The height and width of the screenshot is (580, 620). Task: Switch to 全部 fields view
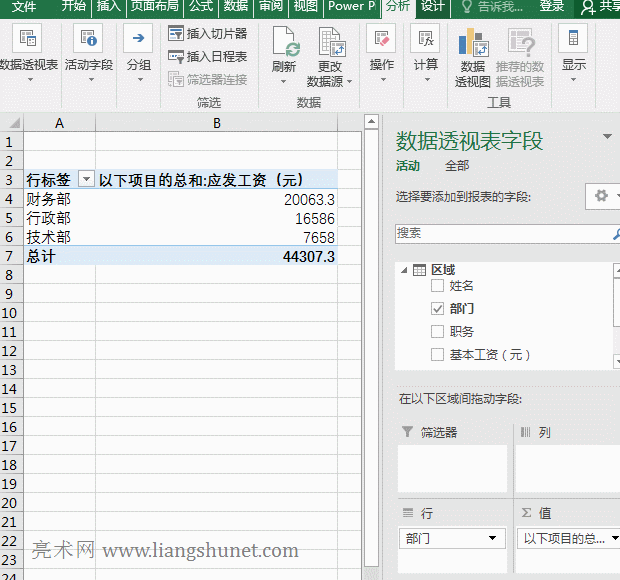(x=456, y=166)
